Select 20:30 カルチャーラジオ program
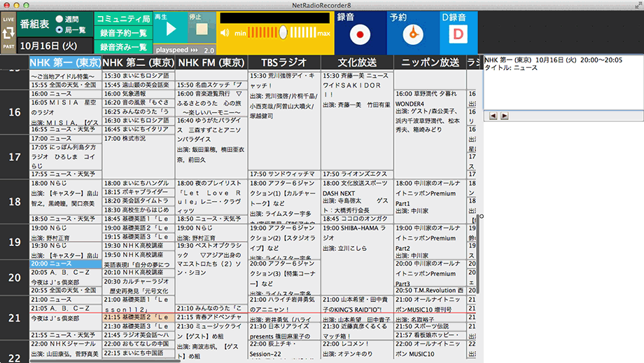Image resolution: width=644 pixels, height=363 pixels. coord(139,286)
